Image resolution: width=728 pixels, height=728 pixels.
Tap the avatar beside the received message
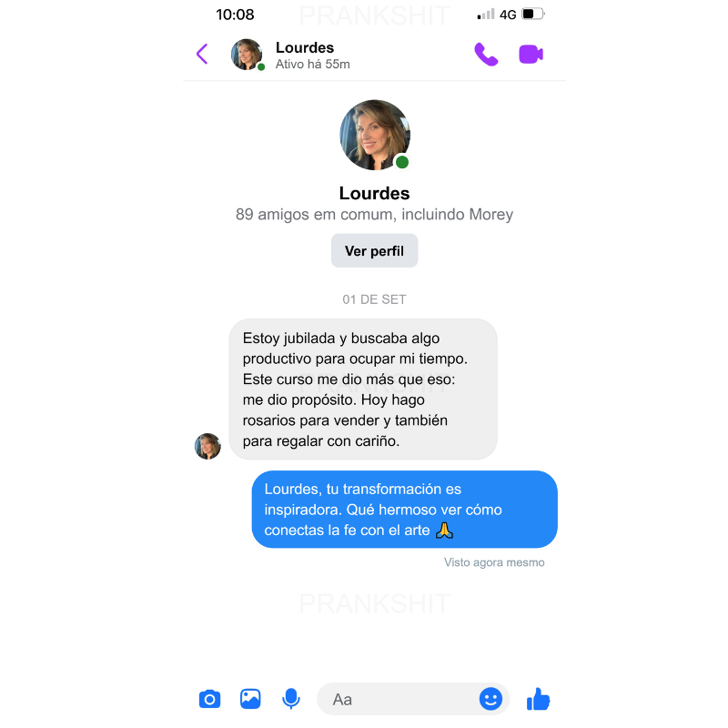207,446
